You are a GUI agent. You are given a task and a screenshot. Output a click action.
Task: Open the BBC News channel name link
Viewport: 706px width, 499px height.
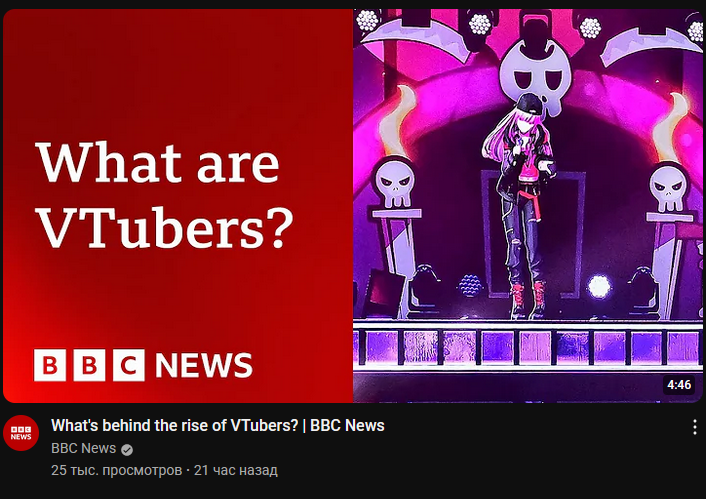point(83,449)
